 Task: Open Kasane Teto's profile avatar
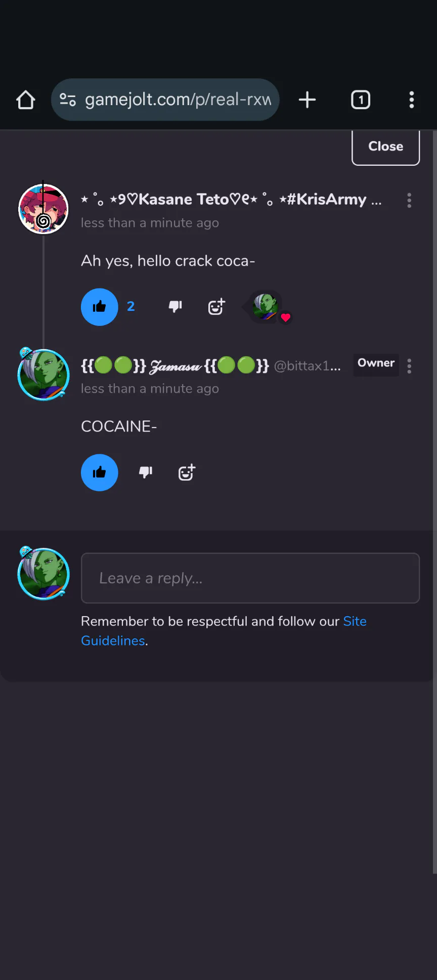(x=43, y=209)
